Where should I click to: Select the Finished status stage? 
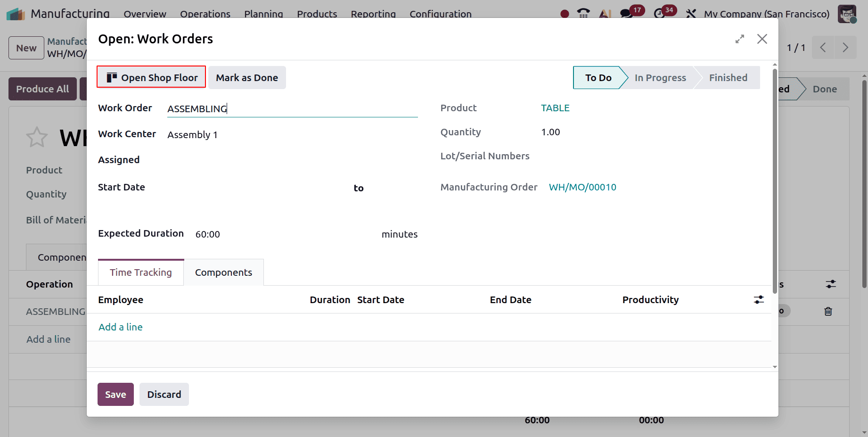pos(728,78)
